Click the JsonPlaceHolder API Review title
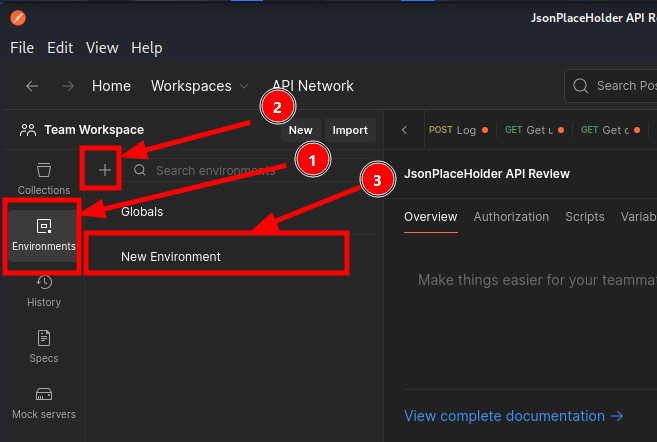 click(486, 174)
